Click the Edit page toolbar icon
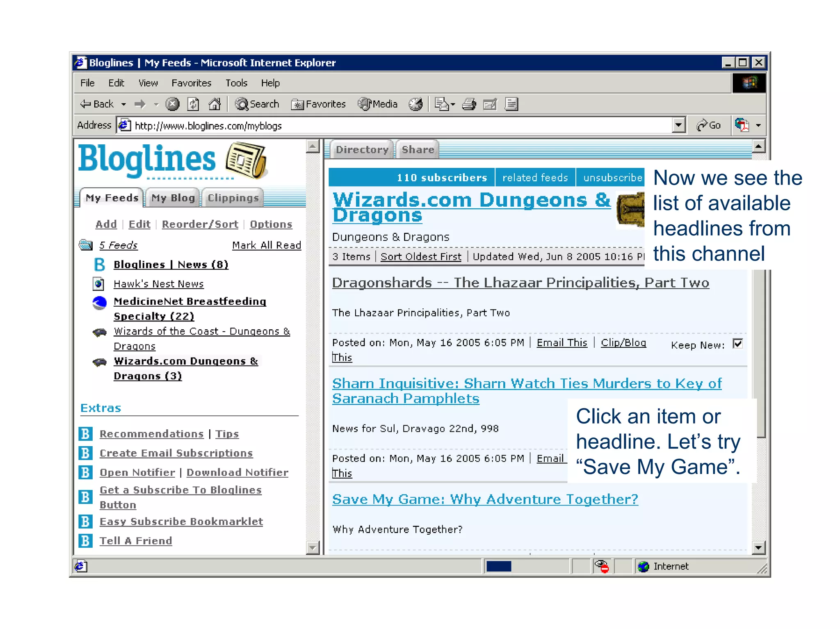The width and height of the screenshot is (840, 629). [x=490, y=104]
